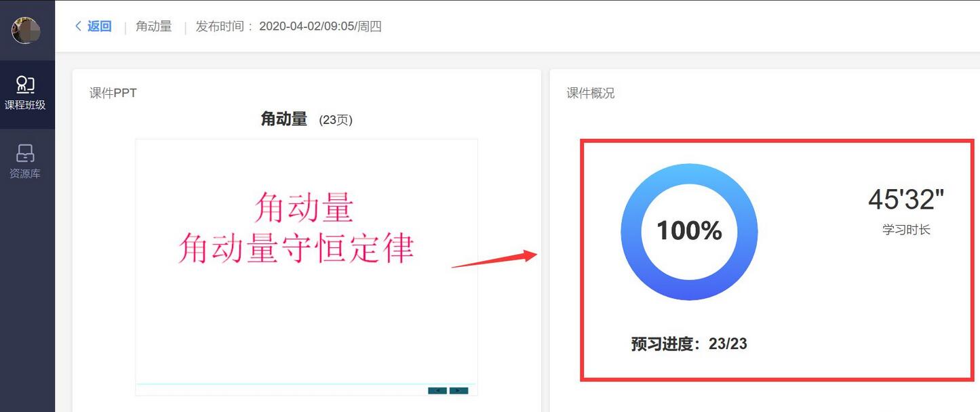Click the 100% blue progress ring

point(689,232)
